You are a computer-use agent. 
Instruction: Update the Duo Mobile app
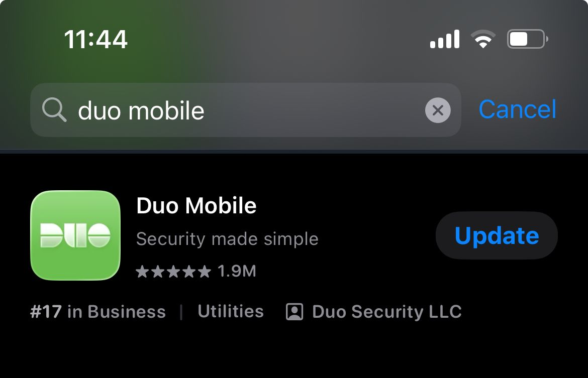[497, 235]
